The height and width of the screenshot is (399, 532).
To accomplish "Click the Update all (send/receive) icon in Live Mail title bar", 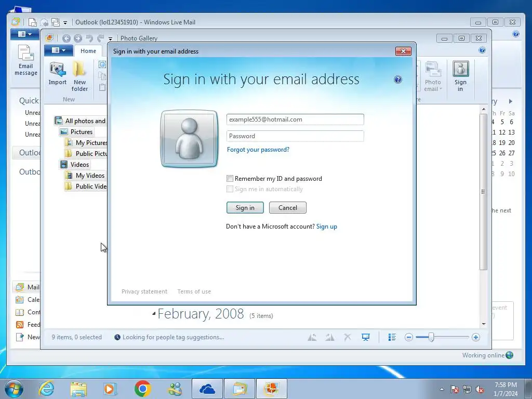I will (x=55, y=22).
